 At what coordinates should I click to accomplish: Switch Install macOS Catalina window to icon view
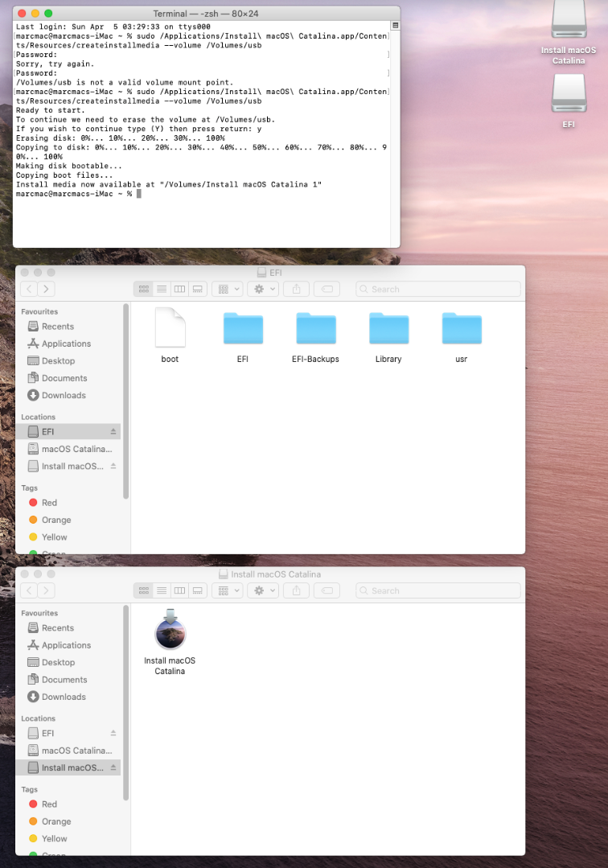[x=144, y=590]
